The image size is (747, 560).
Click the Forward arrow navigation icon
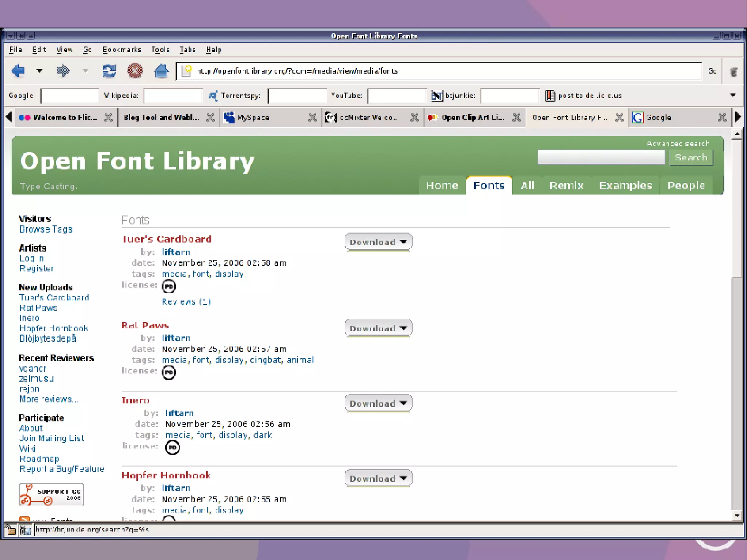pos(63,71)
